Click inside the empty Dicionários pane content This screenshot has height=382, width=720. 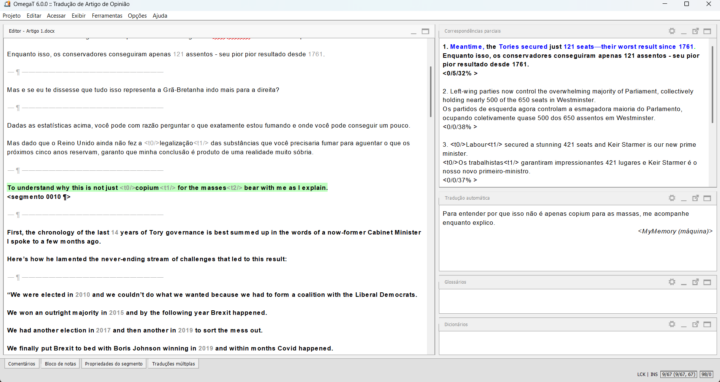(577, 343)
